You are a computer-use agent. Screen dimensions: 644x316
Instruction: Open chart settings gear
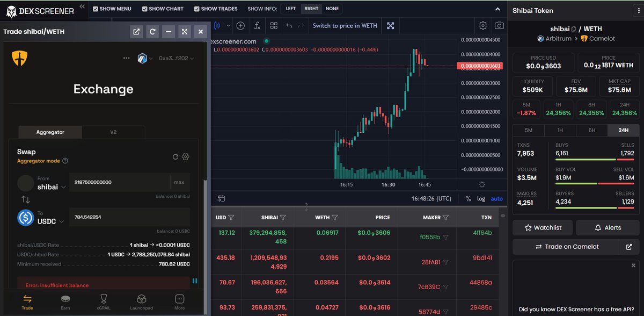coord(483,25)
